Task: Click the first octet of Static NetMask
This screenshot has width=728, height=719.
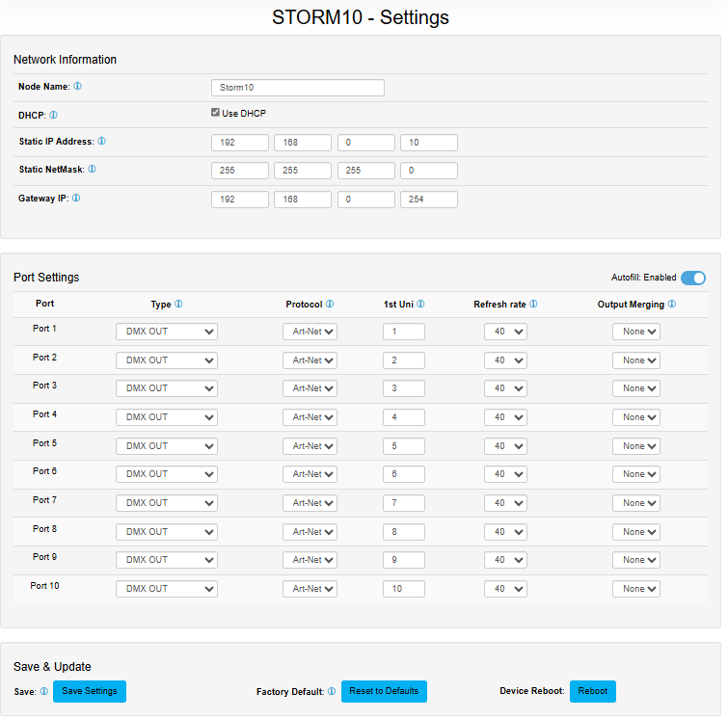Action: [x=239, y=171]
